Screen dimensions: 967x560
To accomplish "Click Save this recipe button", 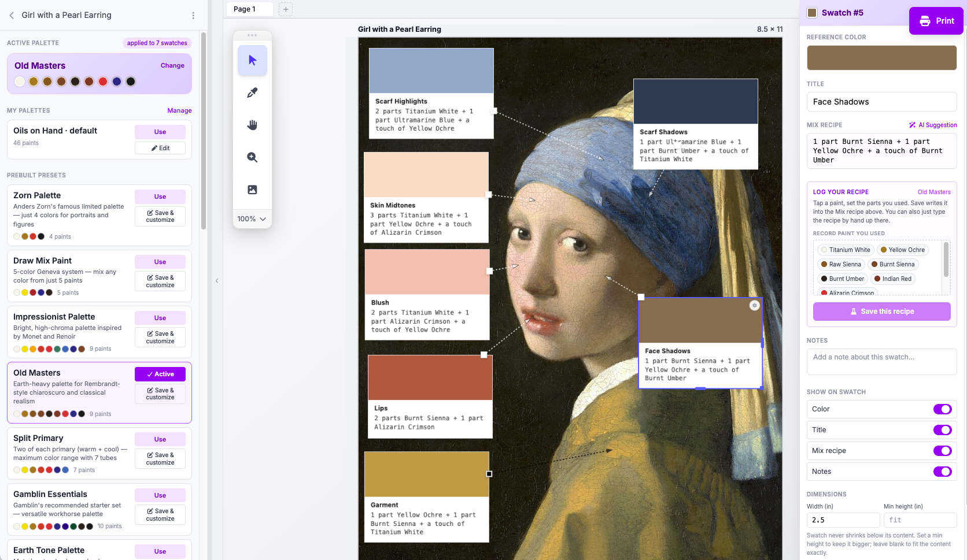I will [881, 311].
